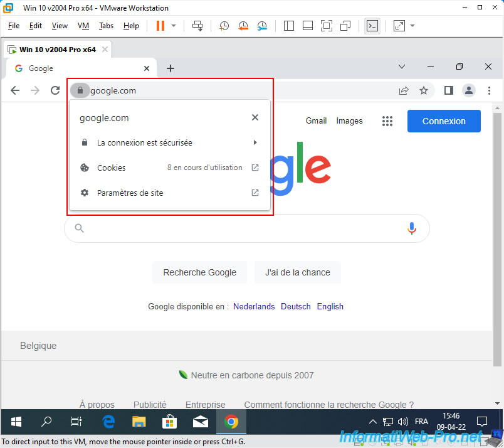
Task: Open Cookies en cours d'utilisation
Action: click(170, 168)
